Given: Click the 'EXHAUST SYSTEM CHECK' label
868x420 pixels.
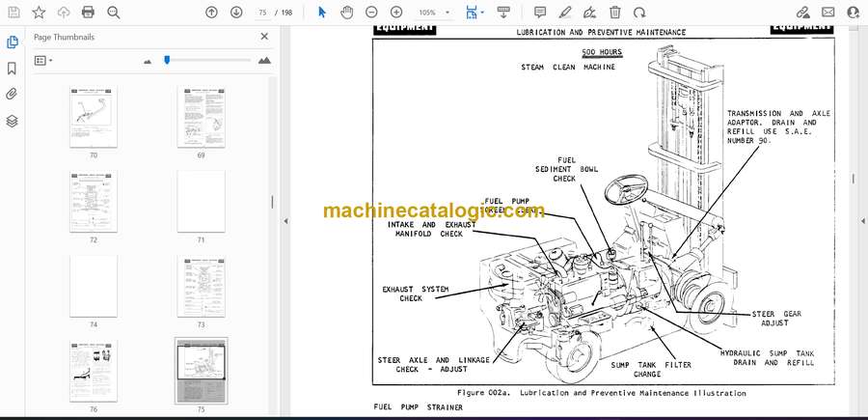Looking at the screenshot, I should 415,294.
